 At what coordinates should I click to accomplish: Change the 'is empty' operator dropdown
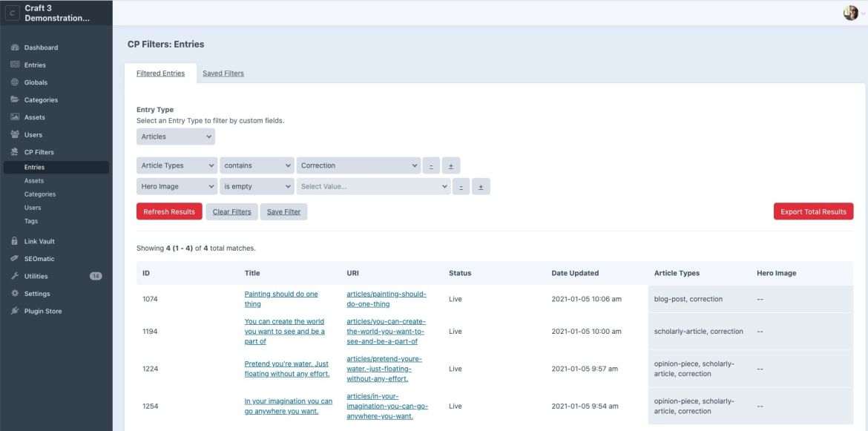(x=256, y=187)
